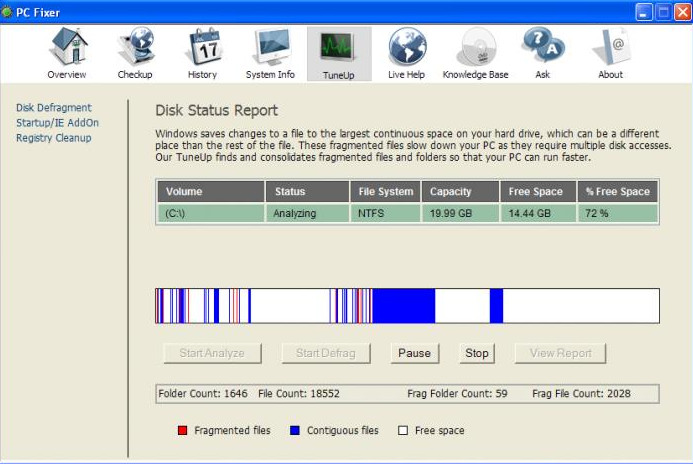Click the 72 % free space cell
This screenshot has height=464, width=693.
(x=617, y=213)
